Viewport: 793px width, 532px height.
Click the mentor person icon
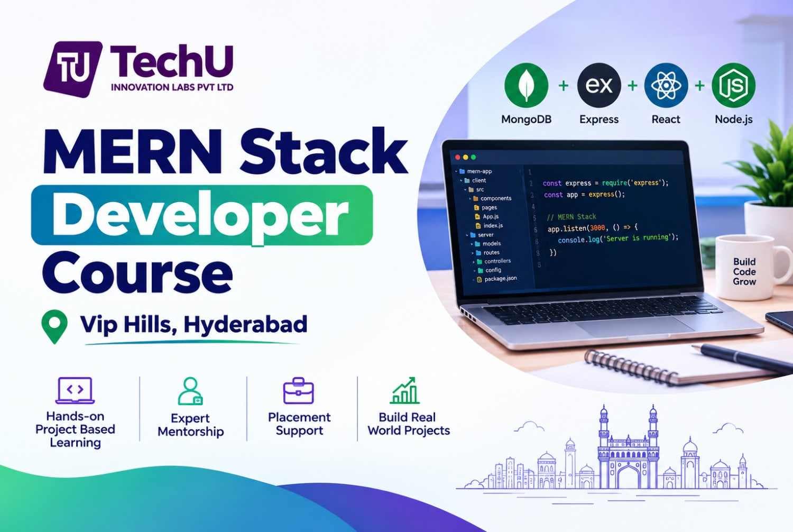pos(190,391)
